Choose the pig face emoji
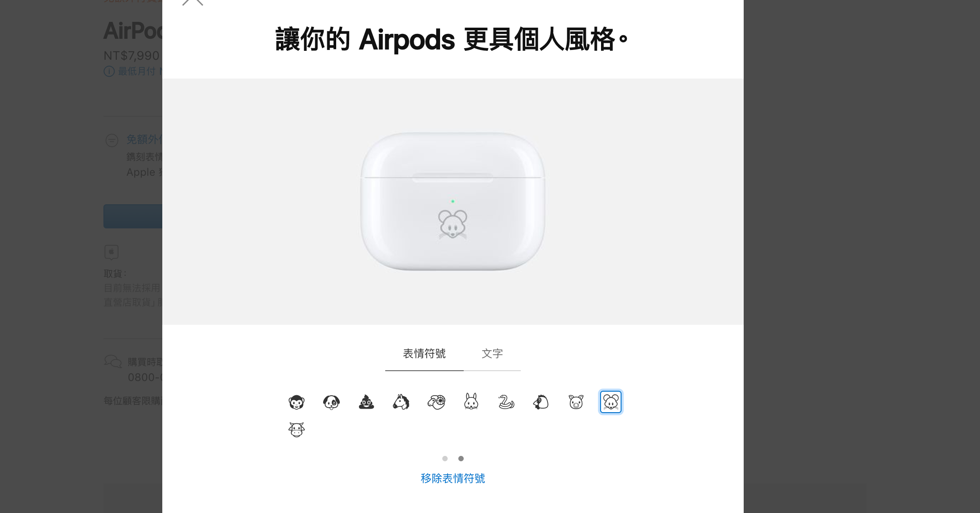 tap(576, 402)
